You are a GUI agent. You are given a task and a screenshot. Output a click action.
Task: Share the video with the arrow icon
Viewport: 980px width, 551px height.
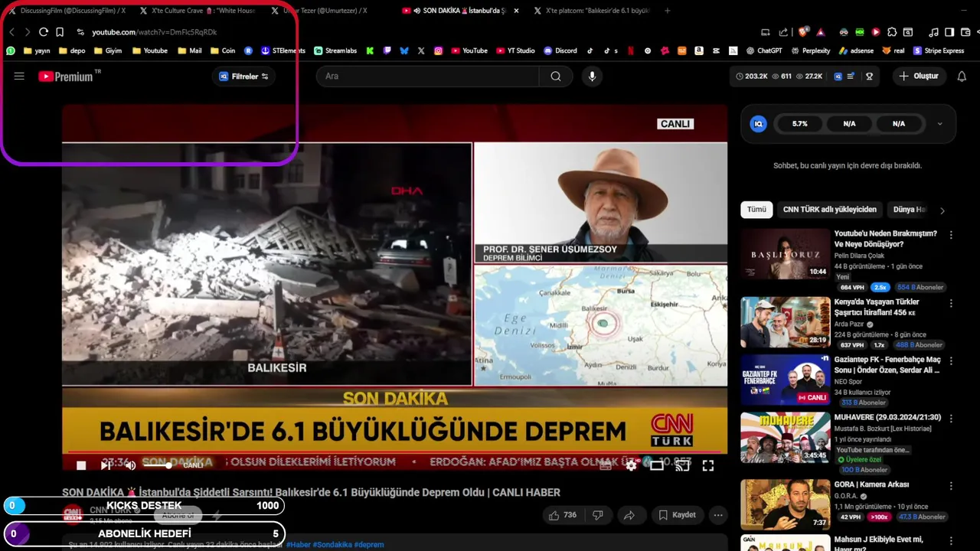coord(629,515)
